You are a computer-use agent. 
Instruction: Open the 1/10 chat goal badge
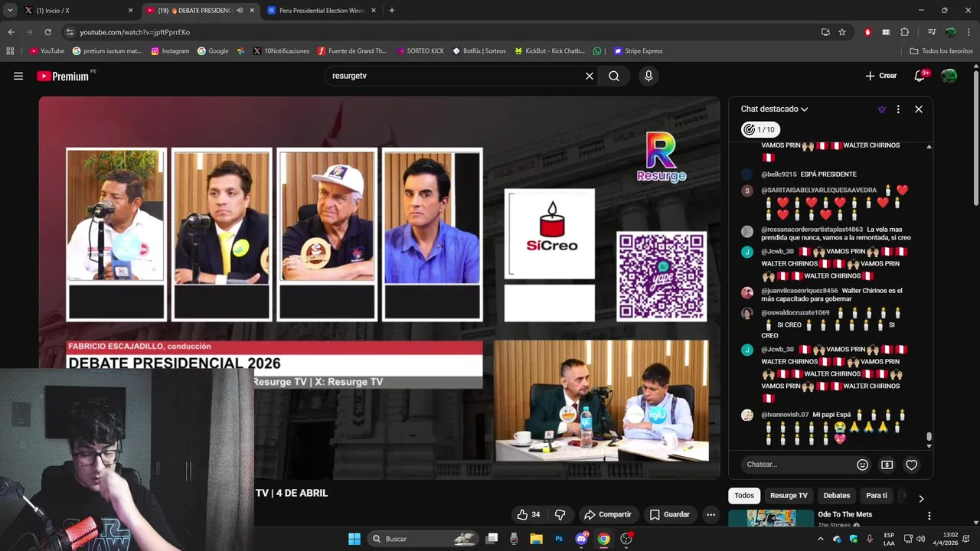(x=761, y=129)
